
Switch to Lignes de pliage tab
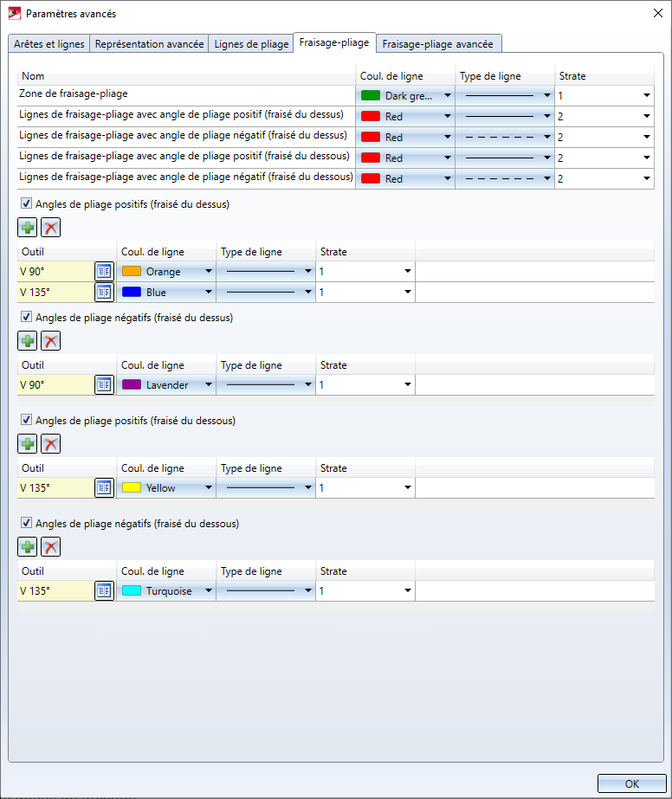tap(250, 44)
